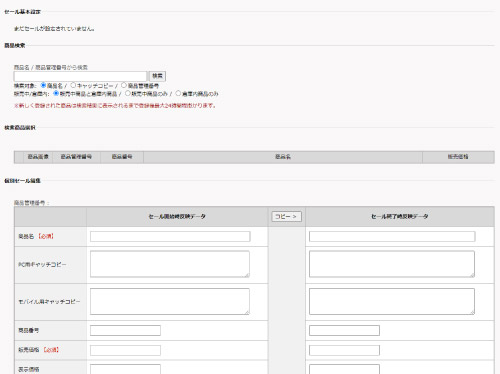
Task: Click PC用キャッチコピー textarea in sale end column
Action: point(392,264)
